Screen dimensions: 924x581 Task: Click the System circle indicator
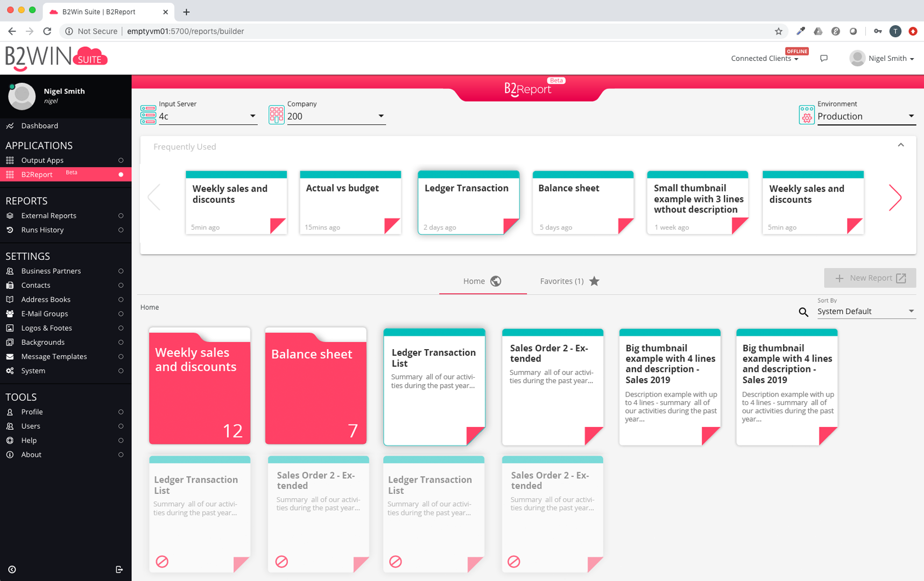pyautogui.click(x=121, y=371)
